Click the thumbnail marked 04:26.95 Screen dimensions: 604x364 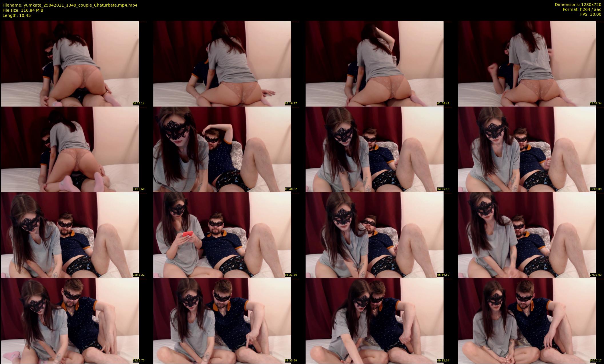click(x=374, y=149)
